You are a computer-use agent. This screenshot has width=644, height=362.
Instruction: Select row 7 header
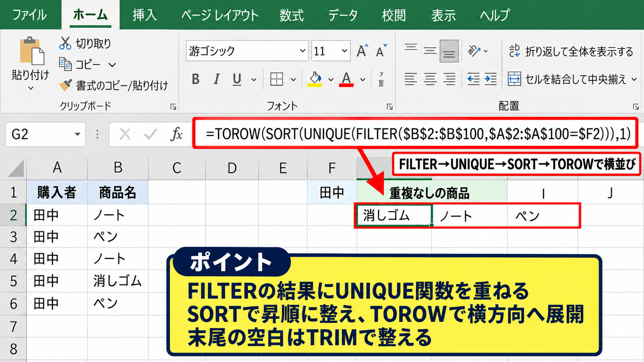13,327
